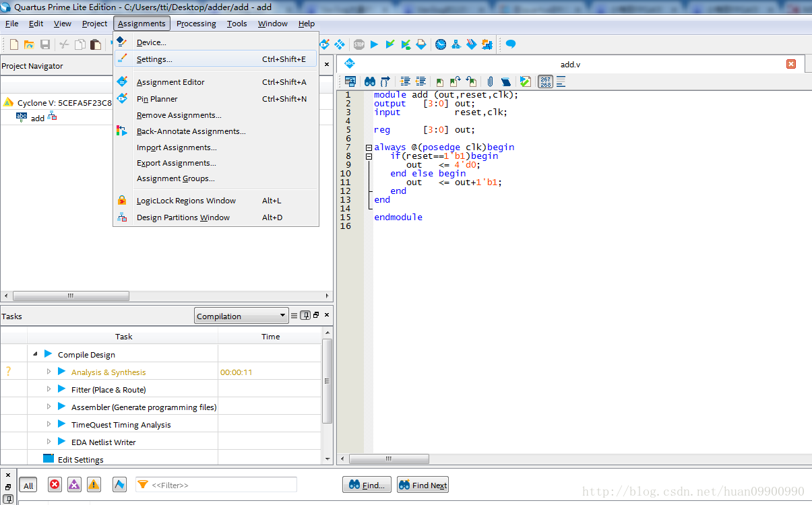Click the find matching brace icon

click(385, 81)
